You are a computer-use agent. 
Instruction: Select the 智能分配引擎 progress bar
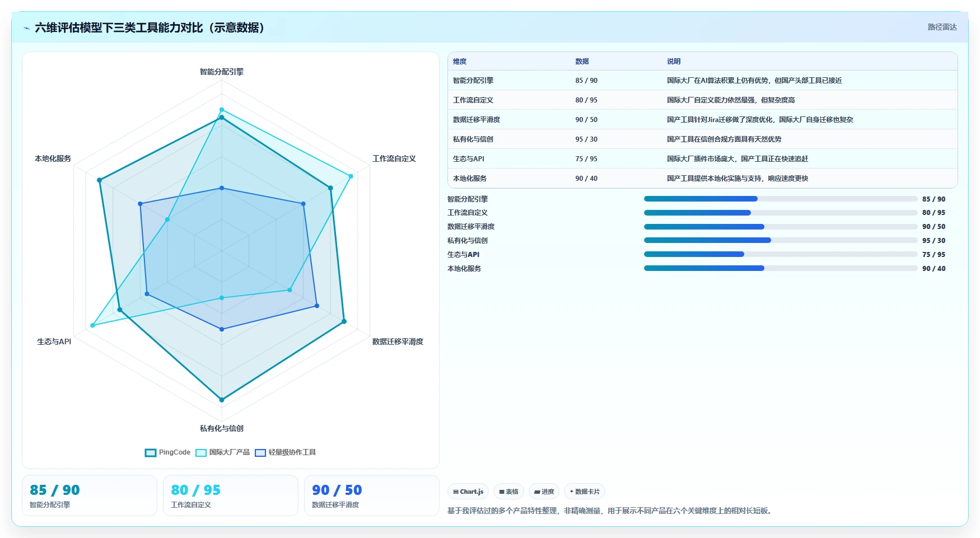[781, 199]
